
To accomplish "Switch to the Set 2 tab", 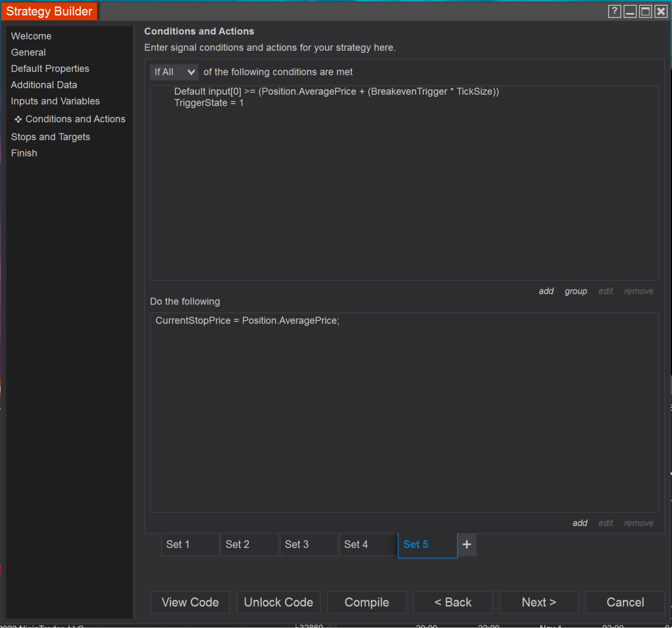I will pyautogui.click(x=250, y=545).
